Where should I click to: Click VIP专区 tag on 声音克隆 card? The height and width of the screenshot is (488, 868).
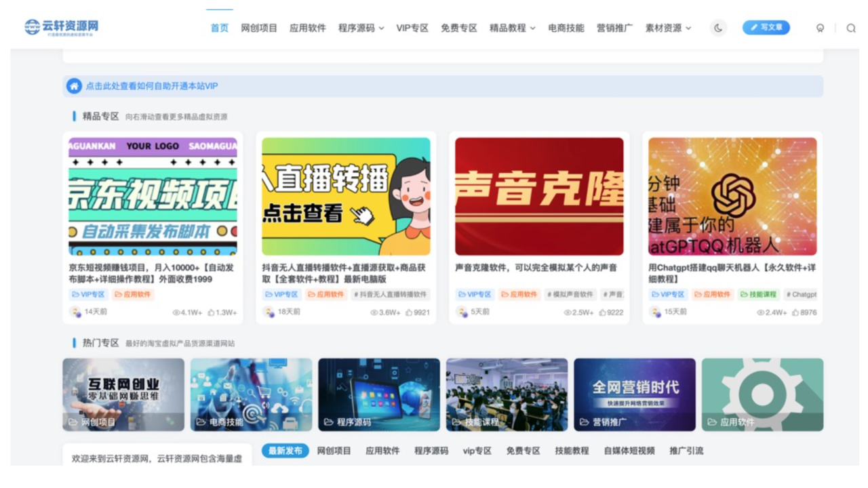(475, 295)
